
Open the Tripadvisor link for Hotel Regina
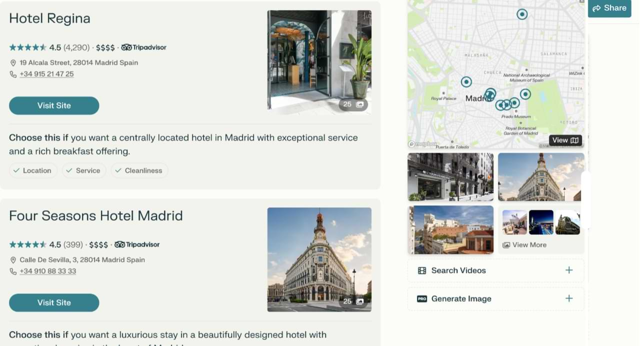point(143,48)
